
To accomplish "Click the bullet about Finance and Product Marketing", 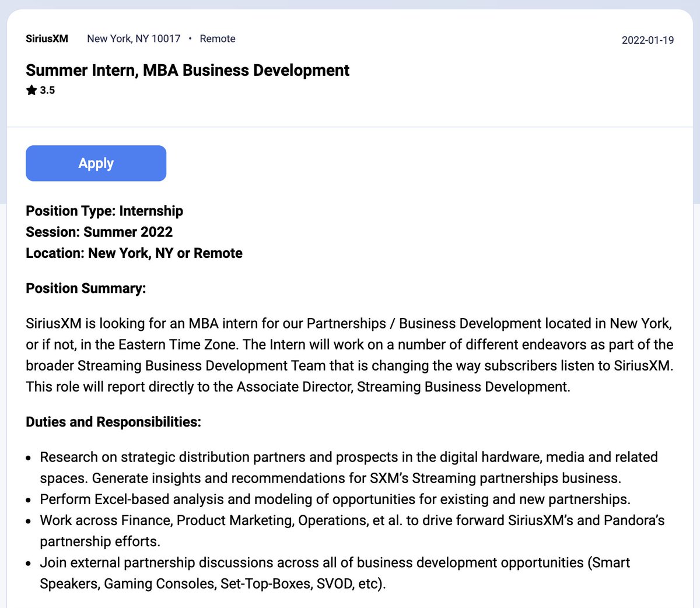I will click(x=350, y=530).
